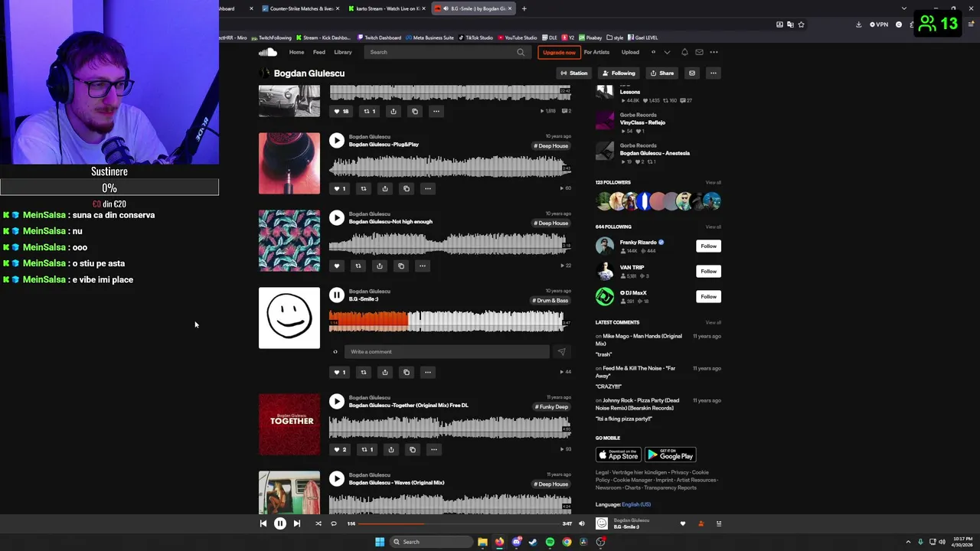
Task: Seek within the B.G -Smile :) waveform
Action: (x=450, y=321)
